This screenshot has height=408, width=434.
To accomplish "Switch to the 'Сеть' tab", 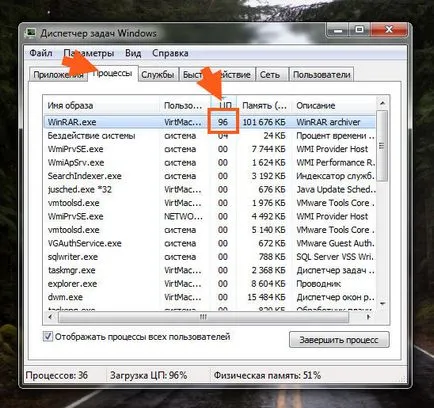I will pos(270,75).
